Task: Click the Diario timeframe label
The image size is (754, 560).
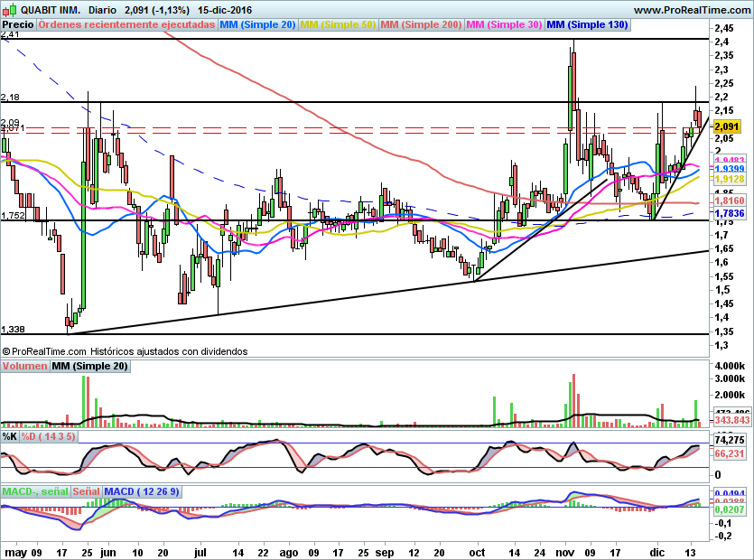Action: 102,10
